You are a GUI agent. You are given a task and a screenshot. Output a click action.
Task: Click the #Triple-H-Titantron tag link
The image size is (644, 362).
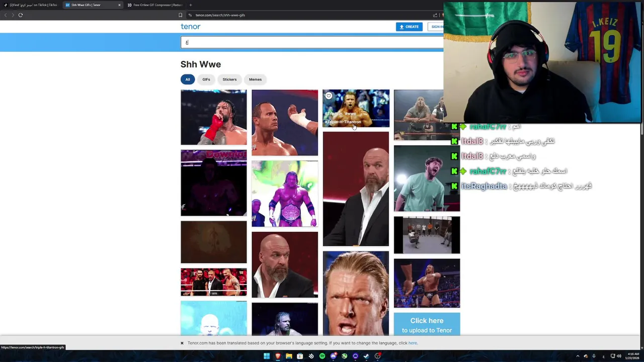pyautogui.click(x=343, y=122)
